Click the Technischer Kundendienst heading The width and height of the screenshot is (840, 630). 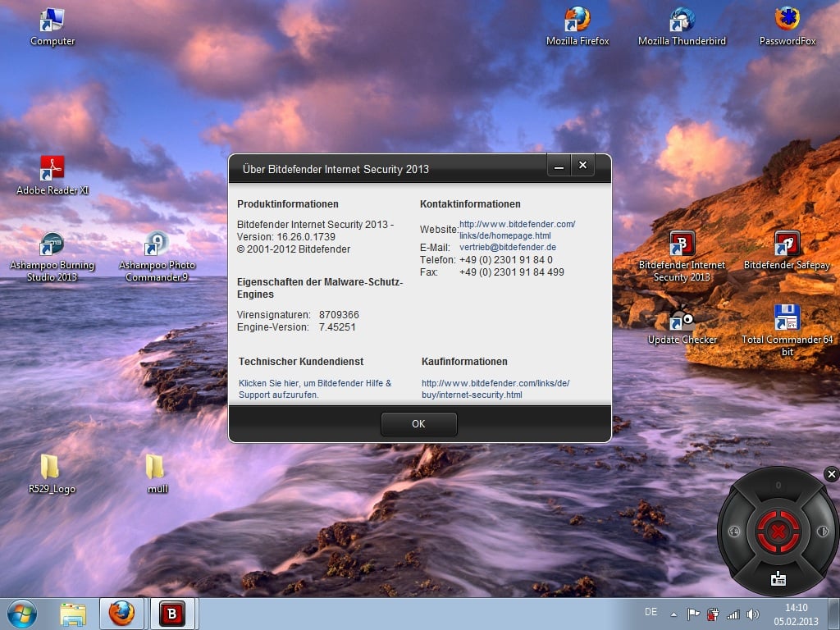tap(301, 362)
